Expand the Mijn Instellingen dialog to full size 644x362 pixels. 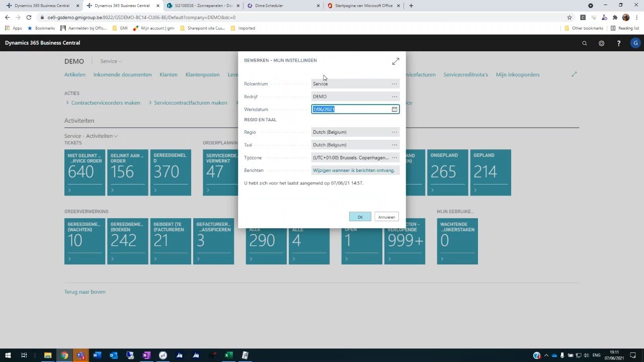tap(395, 61)
